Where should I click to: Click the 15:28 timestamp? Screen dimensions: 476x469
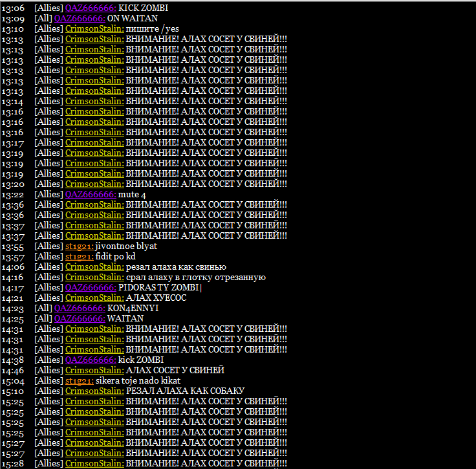tap(13, 464)
